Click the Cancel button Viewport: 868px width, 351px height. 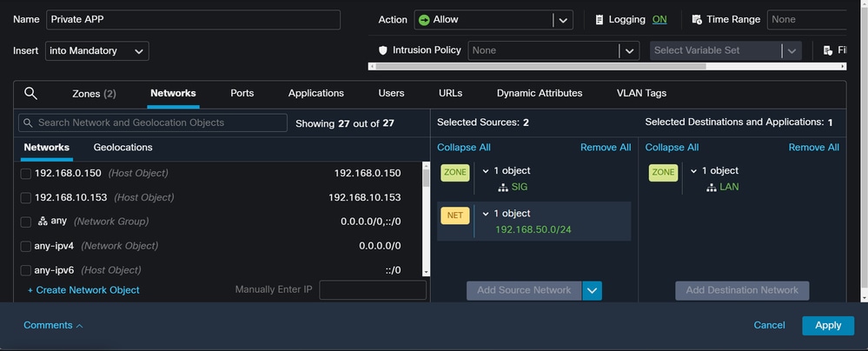tap(770, 326)
